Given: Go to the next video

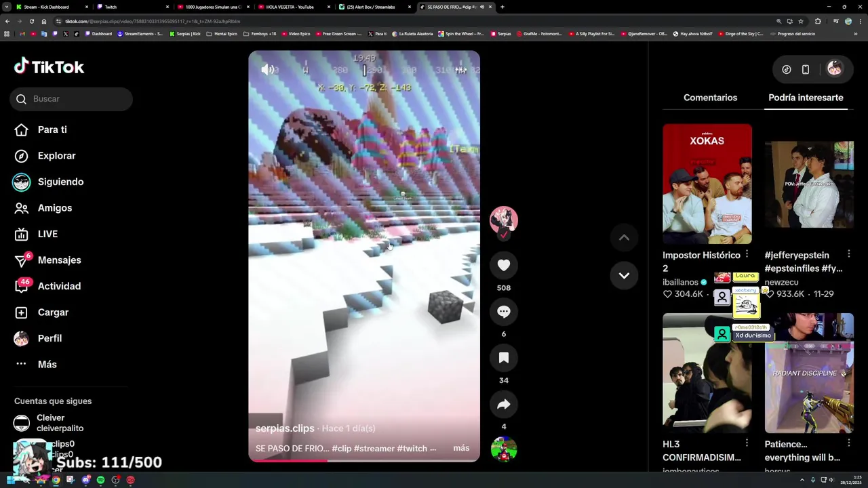Looking at the screenshot, I should [x=624, y=275].
